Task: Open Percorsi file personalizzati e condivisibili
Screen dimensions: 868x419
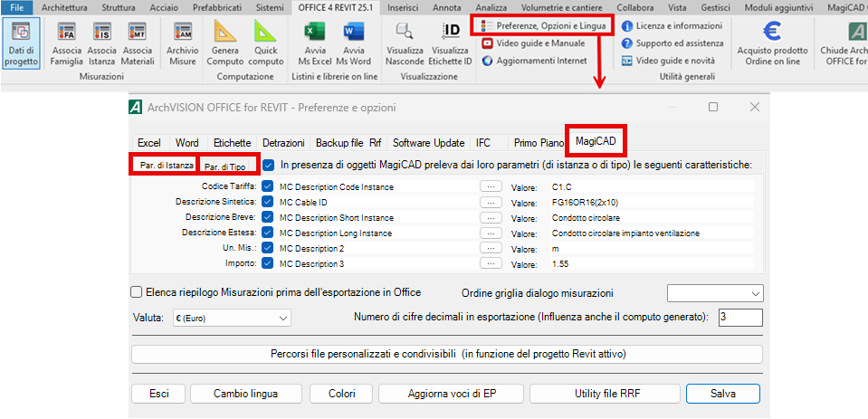Action: pos(447,354)
